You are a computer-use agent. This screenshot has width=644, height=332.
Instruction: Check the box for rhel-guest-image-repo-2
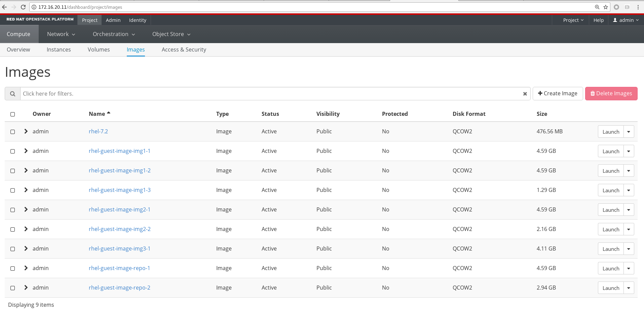(13, 288)
